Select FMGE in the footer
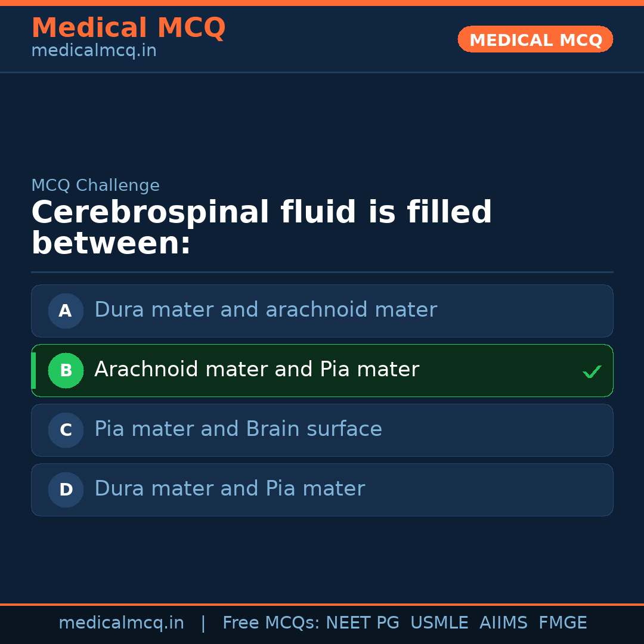The width and height of the screenshot is (644, 644). pos(562,623)
